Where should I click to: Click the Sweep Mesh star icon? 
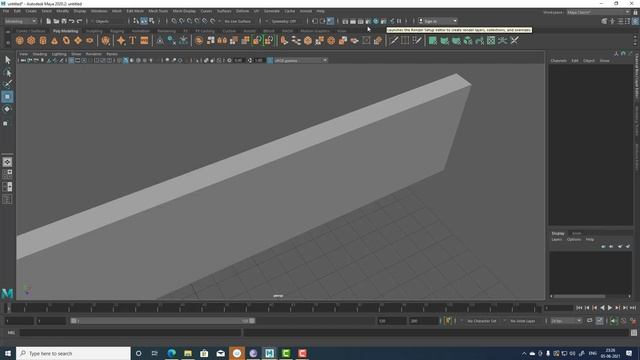pos(121,40)
